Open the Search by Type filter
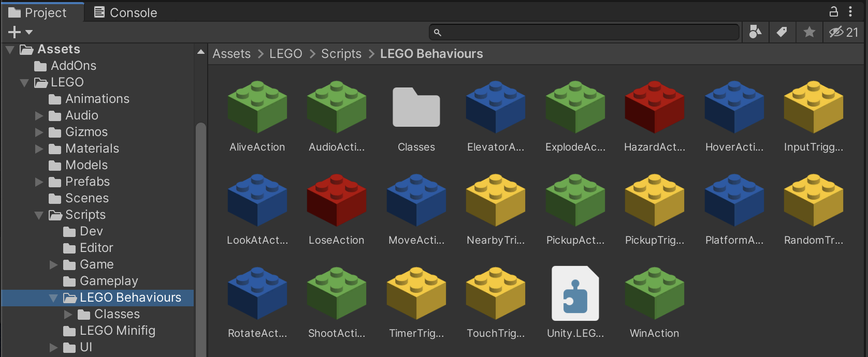 pyautogui.click(x=756, y=32)
